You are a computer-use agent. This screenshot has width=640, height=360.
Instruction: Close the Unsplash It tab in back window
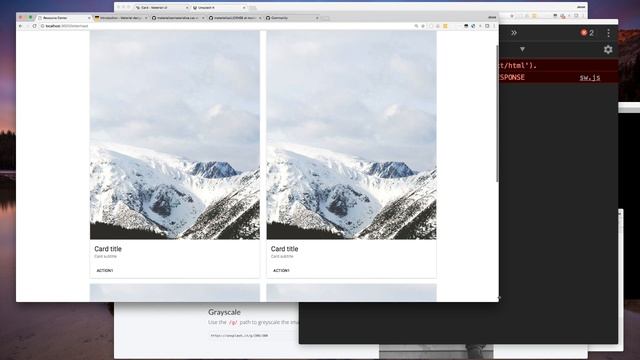244,7
